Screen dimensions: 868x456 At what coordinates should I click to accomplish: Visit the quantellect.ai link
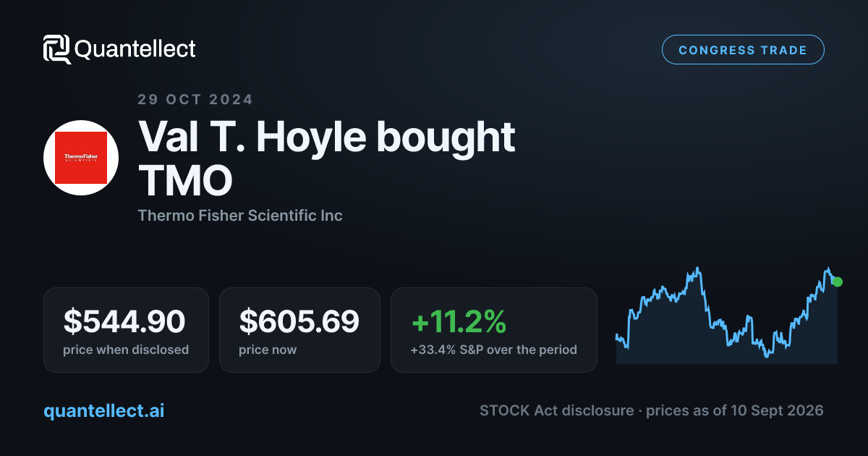[x=104, y=410]
